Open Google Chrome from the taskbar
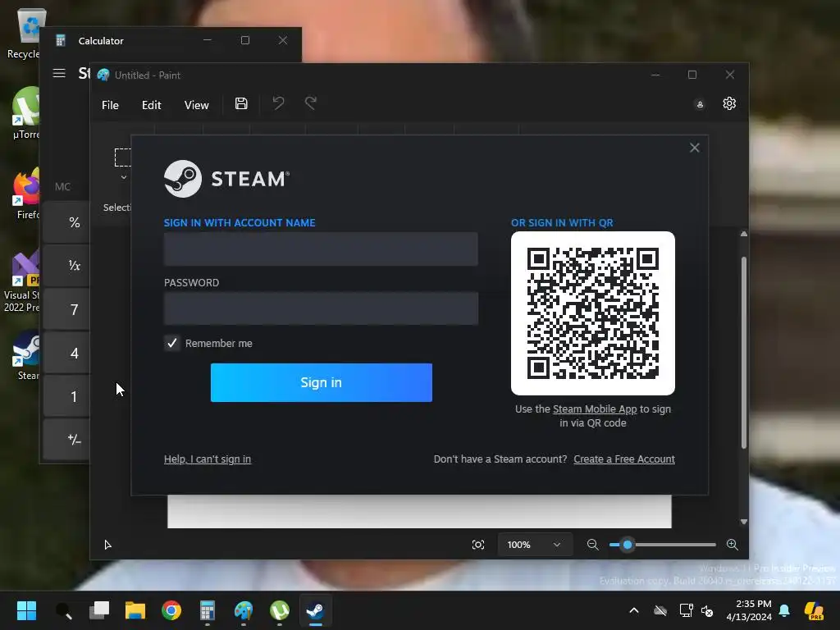Viewport: 840px width, 630px height. point(171,610)
